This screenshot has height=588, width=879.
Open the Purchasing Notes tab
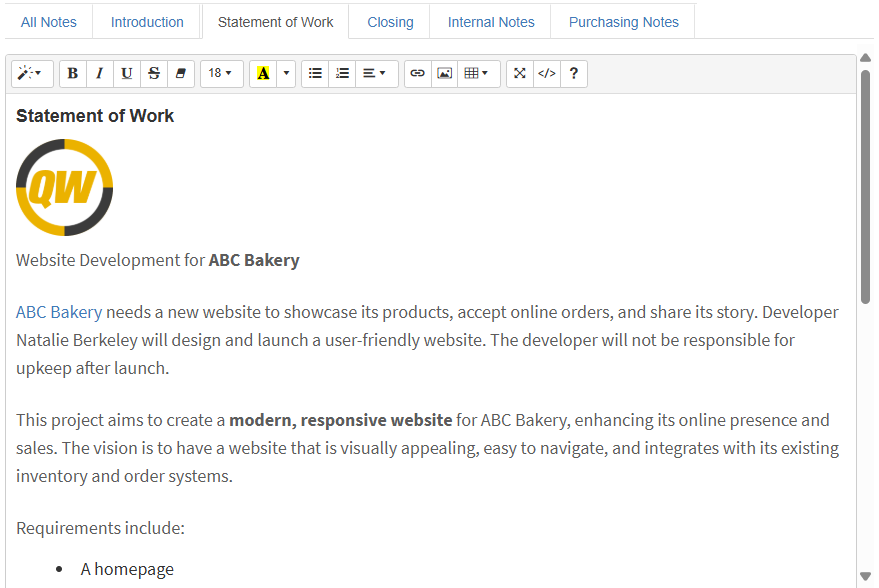[x=623, y=22]
